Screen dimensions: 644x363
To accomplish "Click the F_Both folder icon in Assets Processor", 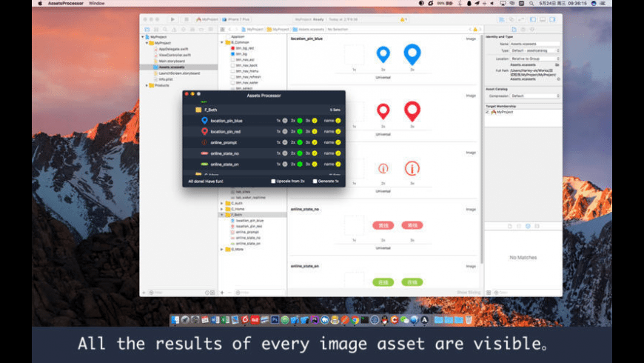I will [x=198, y=110].
